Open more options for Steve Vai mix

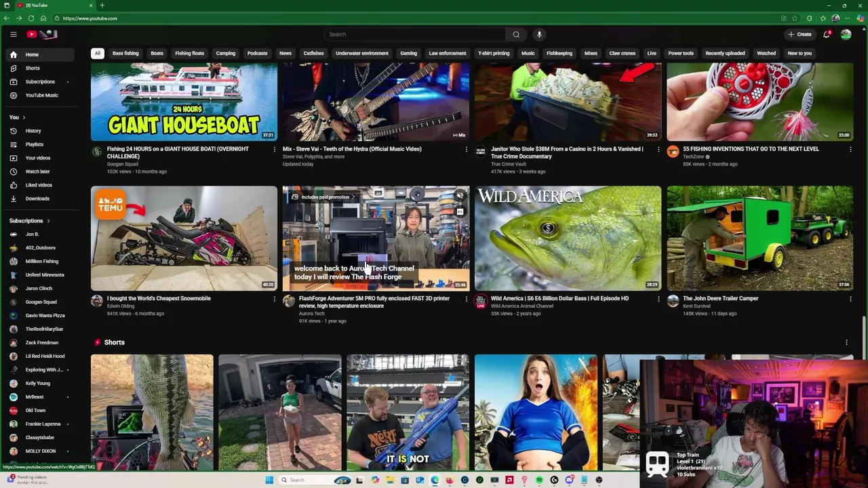pyautogui.click(x=466, y=149)
